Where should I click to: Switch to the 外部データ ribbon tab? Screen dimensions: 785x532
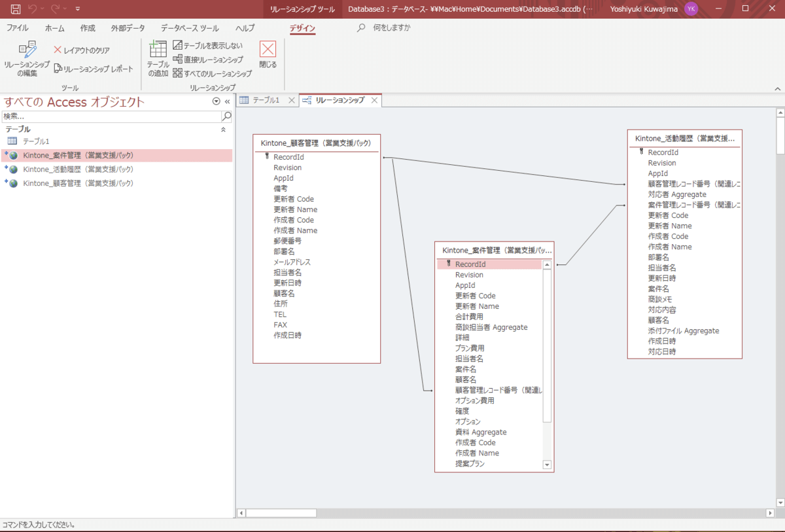click(x=128, y=28)
